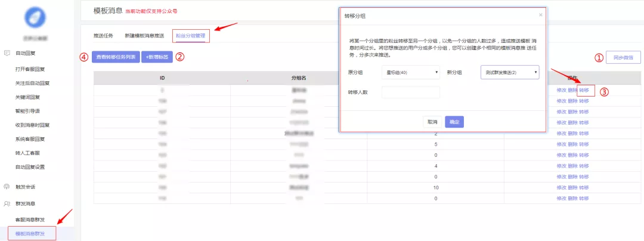Image resolution: width=644 pixels, height=241 pixels.
Task: Click 取消 in the 转移分组 dialog
Action: (x=432, y=122)
